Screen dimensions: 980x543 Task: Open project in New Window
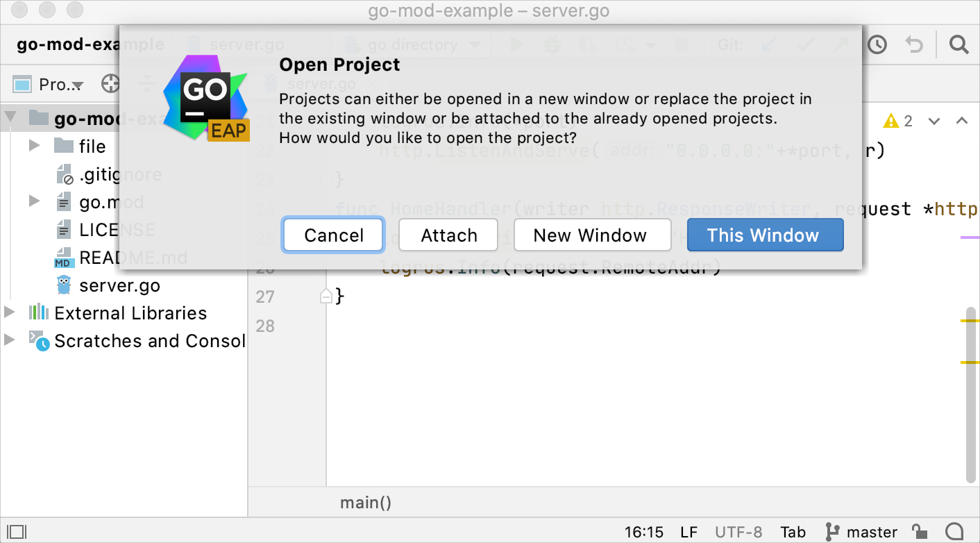point(591,235)
